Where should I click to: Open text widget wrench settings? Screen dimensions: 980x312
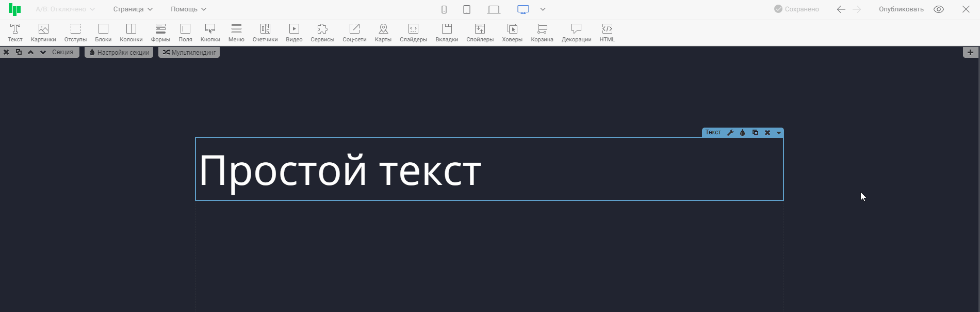pos(730,133)
